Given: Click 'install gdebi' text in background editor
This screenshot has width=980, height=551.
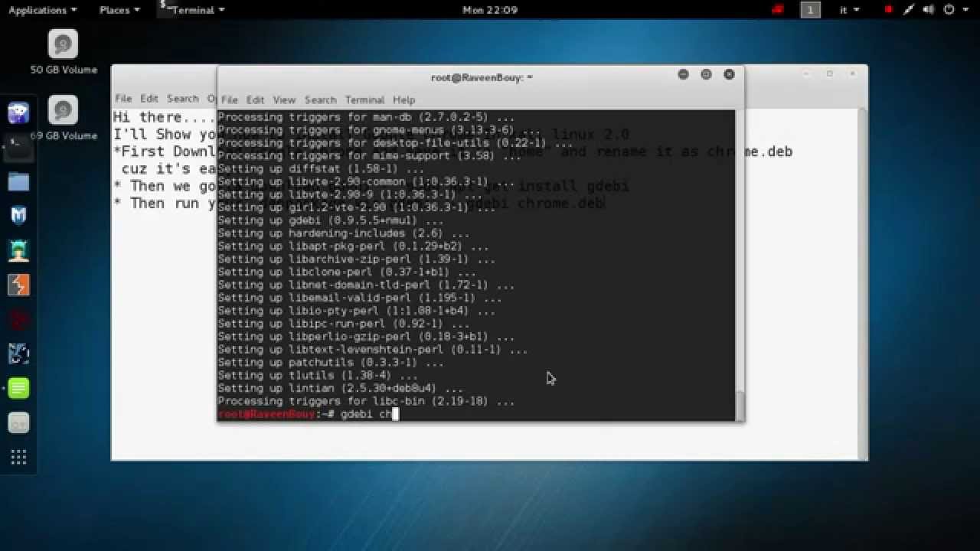Looking at the screenshot, I should point(573,186).
